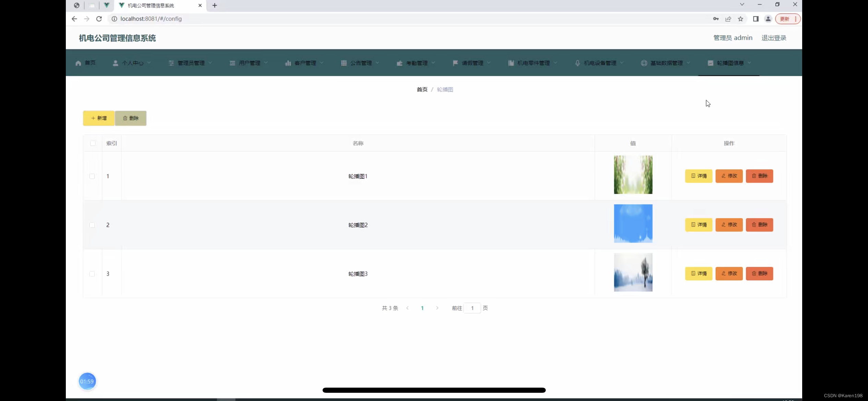
Task: Click the icon beside 机电零件管理
Action: pyautogui.click(x=511, y=63)
